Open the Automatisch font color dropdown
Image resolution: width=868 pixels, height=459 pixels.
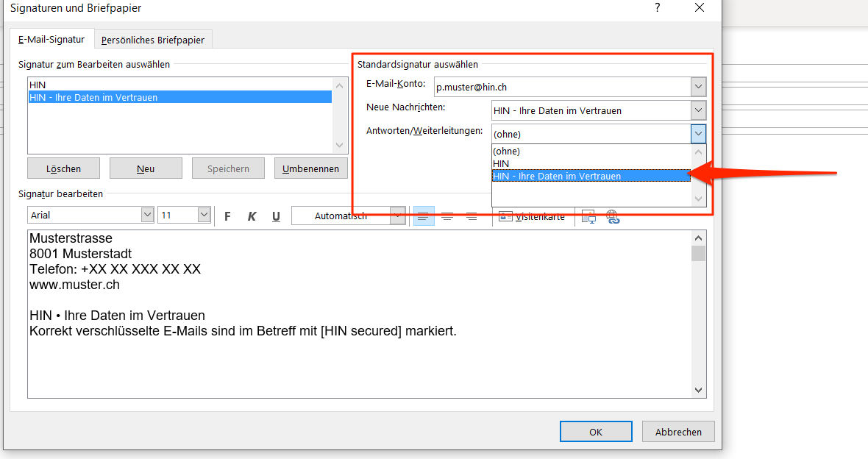point(397,216)
